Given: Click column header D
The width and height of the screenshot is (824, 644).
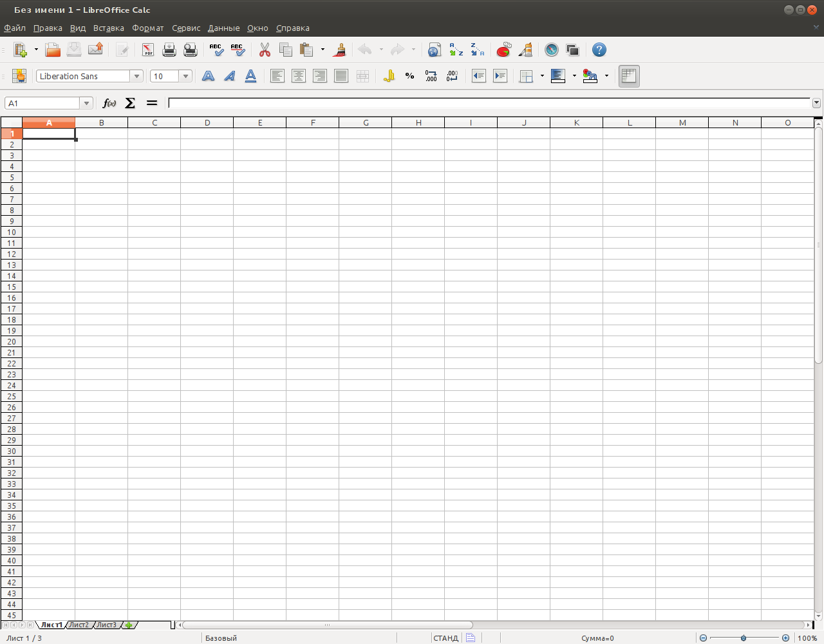Looking at the screenshot, I should (x=207, y=122).
